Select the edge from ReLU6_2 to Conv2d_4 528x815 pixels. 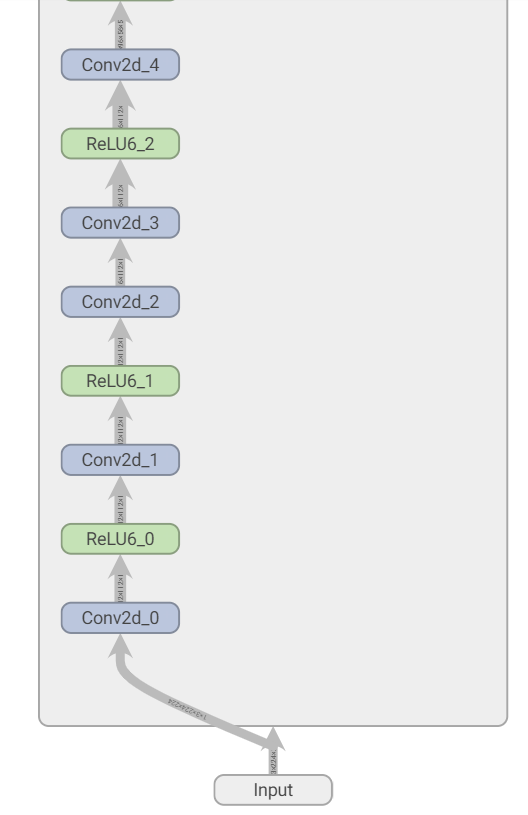120,104
